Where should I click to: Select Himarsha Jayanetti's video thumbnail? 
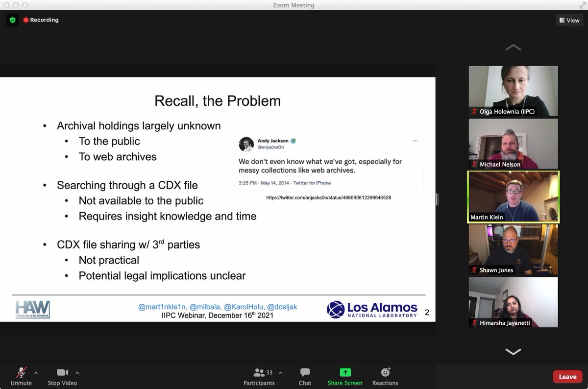pyautogui.click(x=513, y=302)
